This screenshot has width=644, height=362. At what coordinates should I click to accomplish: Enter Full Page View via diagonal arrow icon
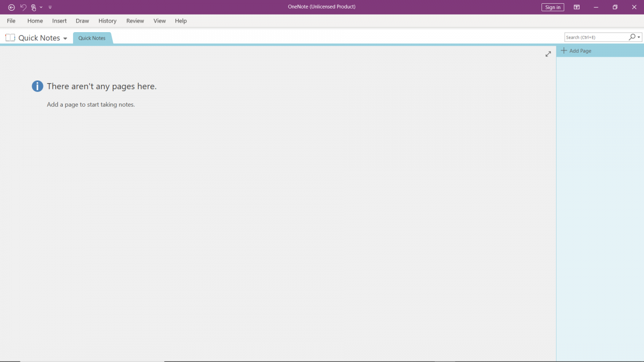pos(548,54)
